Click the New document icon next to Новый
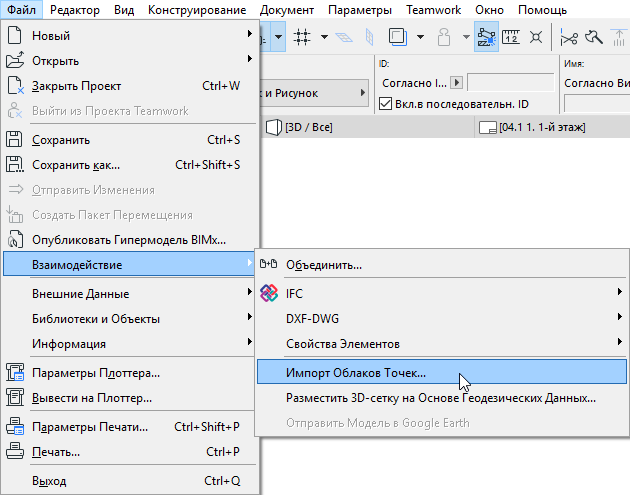The width and height of the screenshot is (630, 495). [15, 35]
